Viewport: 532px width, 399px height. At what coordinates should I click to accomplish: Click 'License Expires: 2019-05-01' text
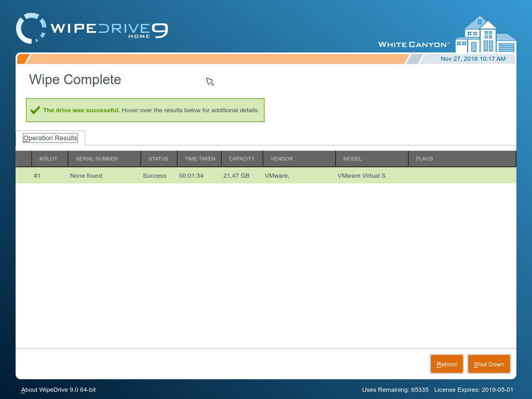tap(474, 390)
